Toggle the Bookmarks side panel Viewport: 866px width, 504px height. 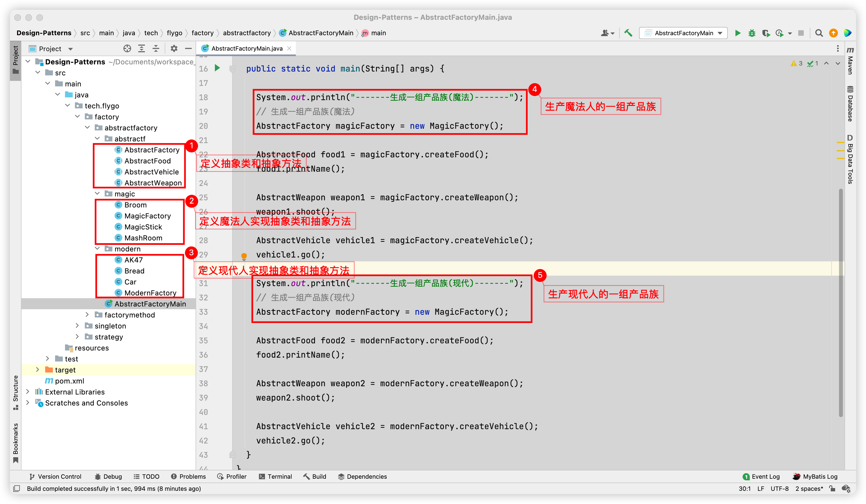[x=15, y=443]
